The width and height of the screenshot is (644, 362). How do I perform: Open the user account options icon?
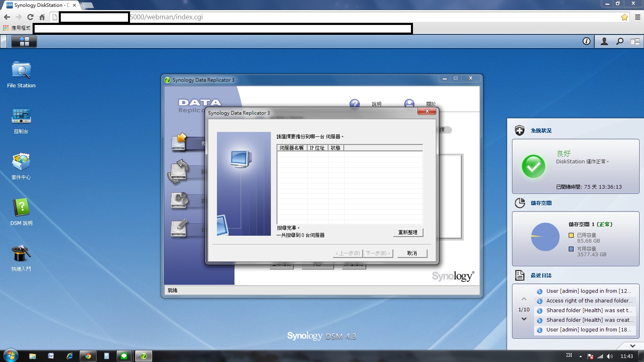[x=604, y=41]
